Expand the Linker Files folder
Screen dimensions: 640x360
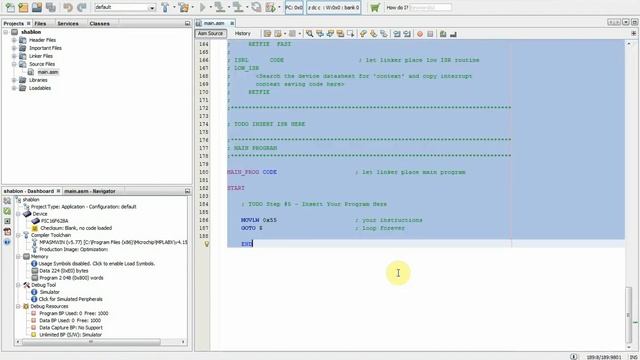[x=14, y=56]
